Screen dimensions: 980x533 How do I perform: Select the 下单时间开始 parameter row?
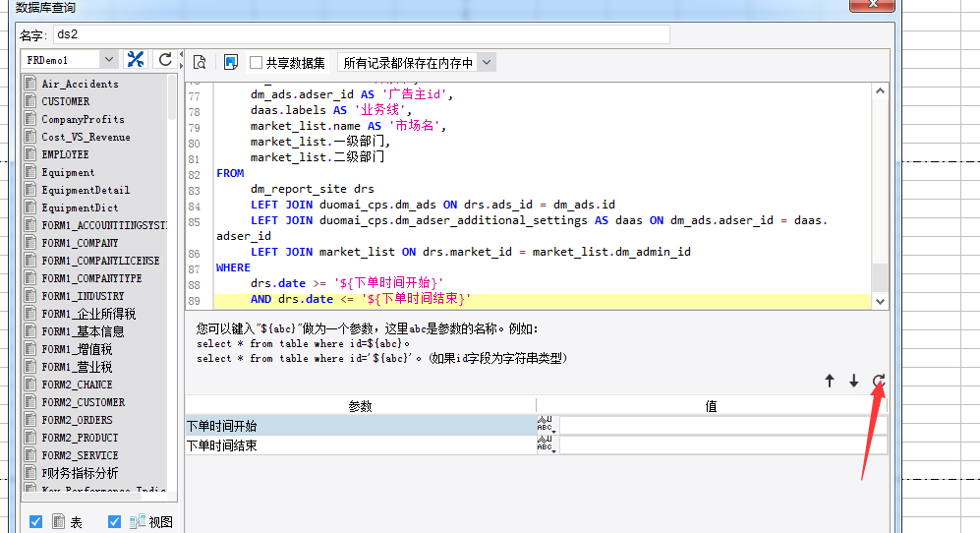(x=361, y=426)
